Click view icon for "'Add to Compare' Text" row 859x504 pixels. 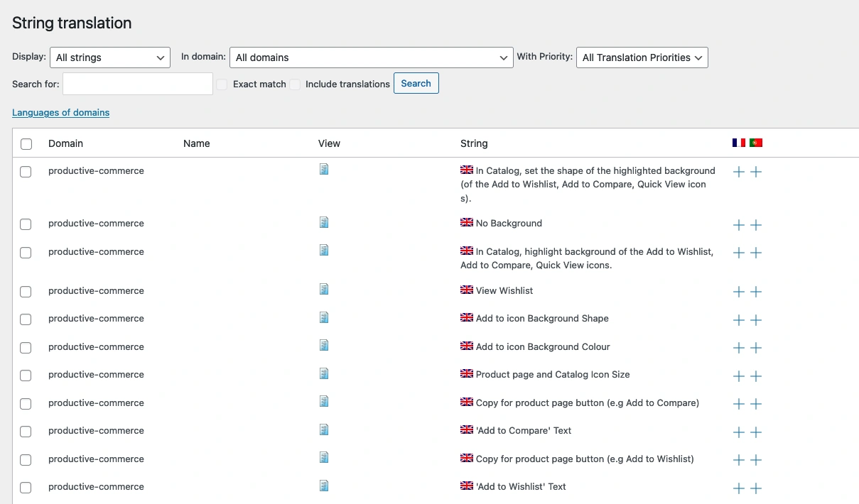(324, 429)
